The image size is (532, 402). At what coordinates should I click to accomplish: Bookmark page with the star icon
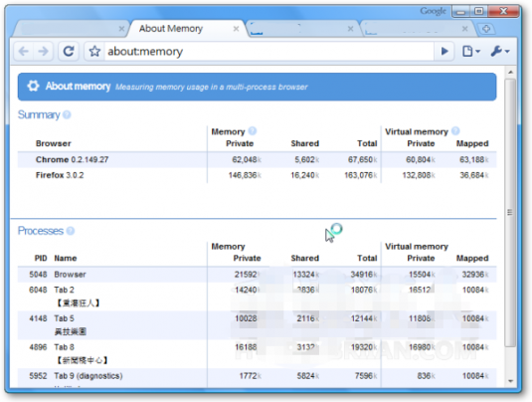pos(94,52)
